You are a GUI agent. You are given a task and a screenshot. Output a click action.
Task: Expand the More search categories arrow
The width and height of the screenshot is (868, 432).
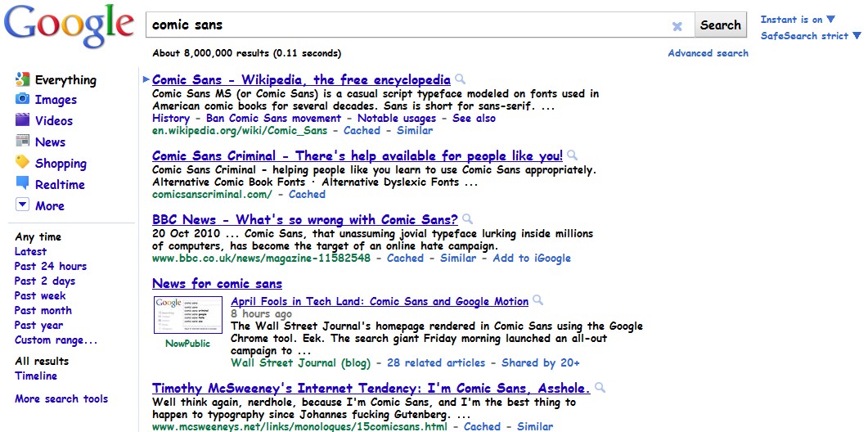[22, 205]
